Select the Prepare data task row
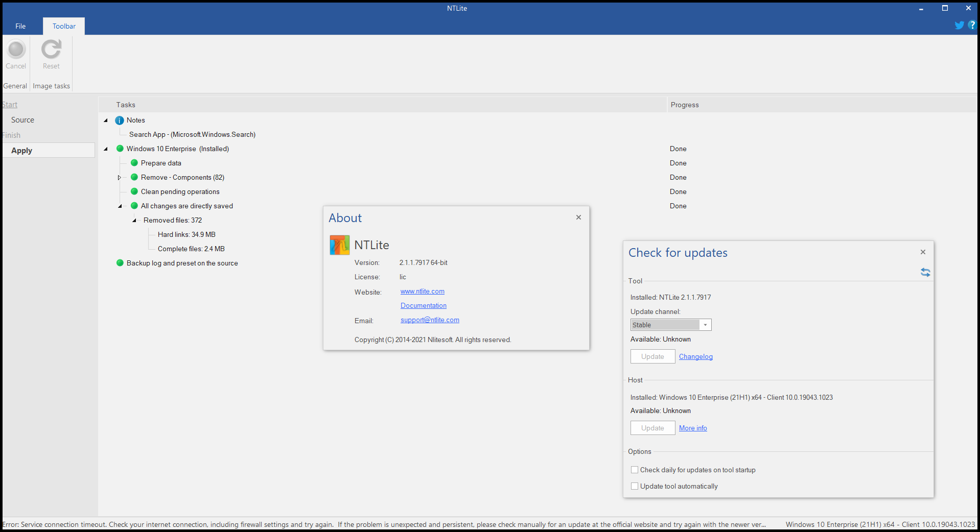This screenshot has height=532, width=980. click(161, 163)
